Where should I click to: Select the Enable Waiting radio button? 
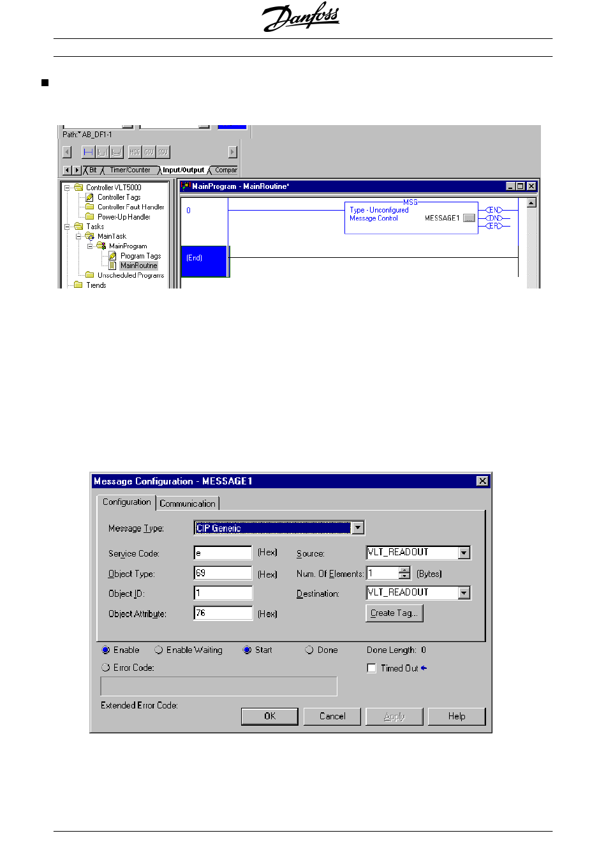point(159,650)
